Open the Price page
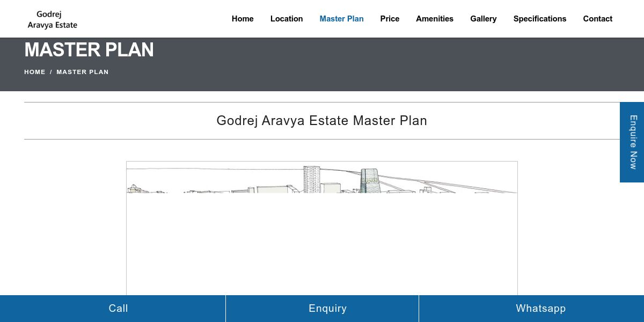644x322 pixels. click(x=390, y=19)
